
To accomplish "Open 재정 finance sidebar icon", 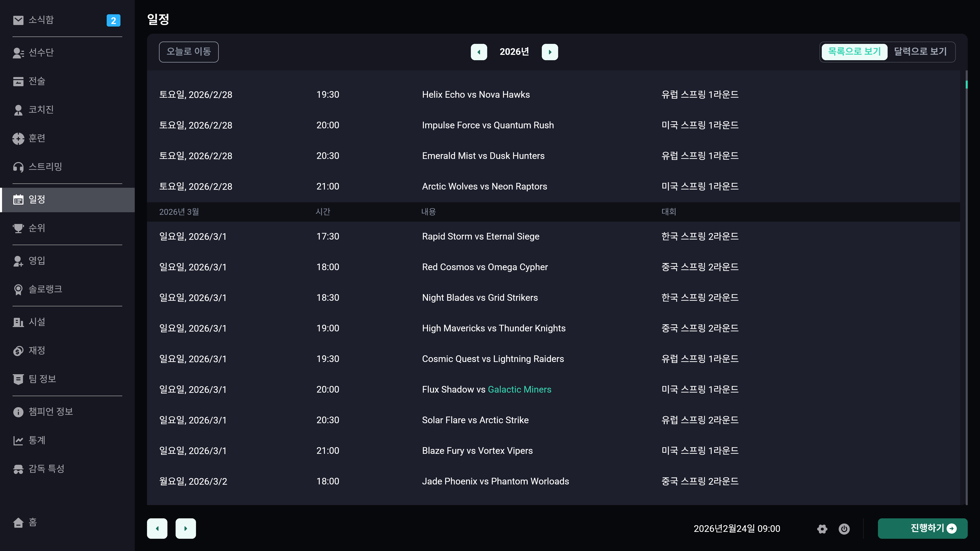I will (x=18, y=350).
